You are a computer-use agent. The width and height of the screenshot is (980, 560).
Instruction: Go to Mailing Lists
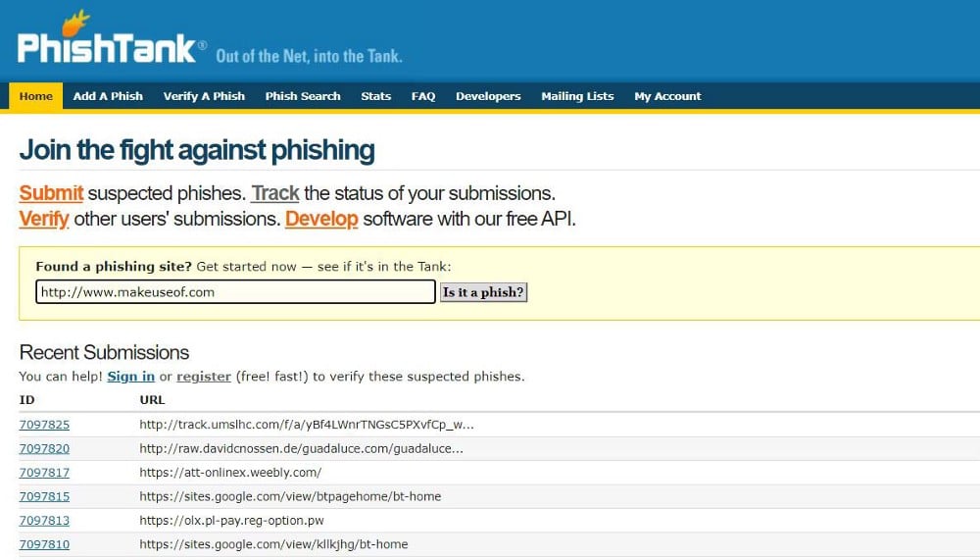coord(577,96)
